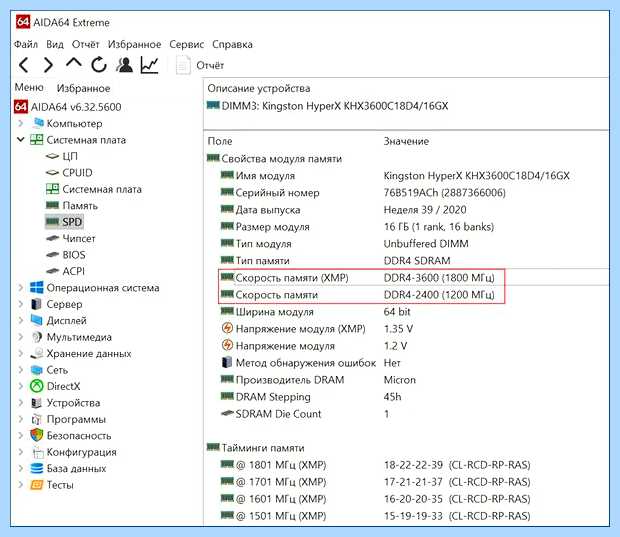Select the DirectX tree item
The image size is (620, 537).
55,386
